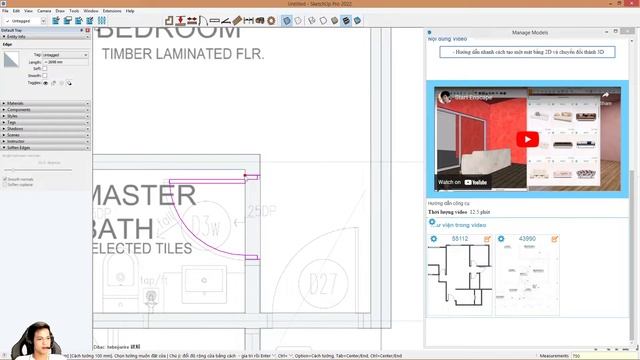The width and height of the screenshot is (640, 360).
Task: Open the Tag dropdown in Entity Info
Action: (x=65, y=55)
